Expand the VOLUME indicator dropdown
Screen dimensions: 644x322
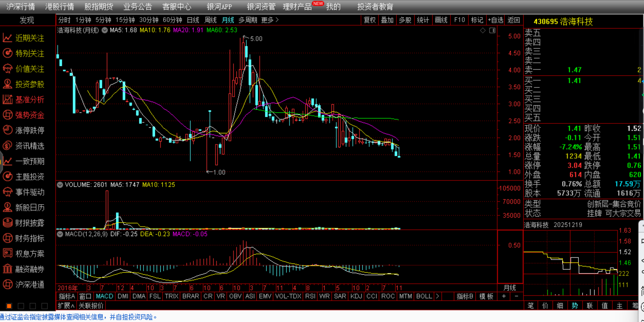[60, 185]
